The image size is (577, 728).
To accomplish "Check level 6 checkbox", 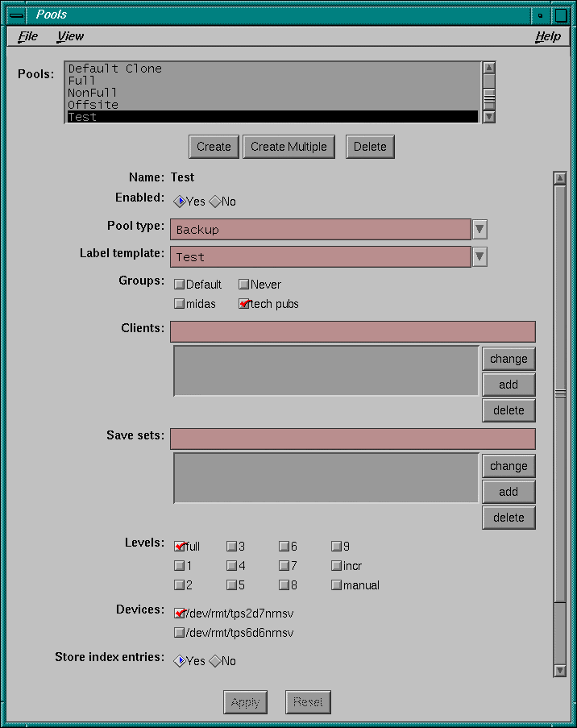I will tap(284, 546).
